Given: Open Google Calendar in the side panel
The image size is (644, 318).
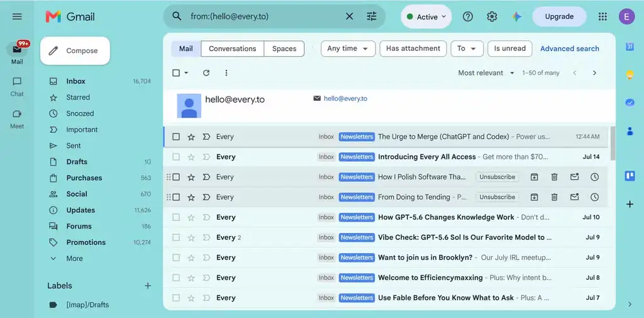Looking at the screenshot, I should 630,47.
